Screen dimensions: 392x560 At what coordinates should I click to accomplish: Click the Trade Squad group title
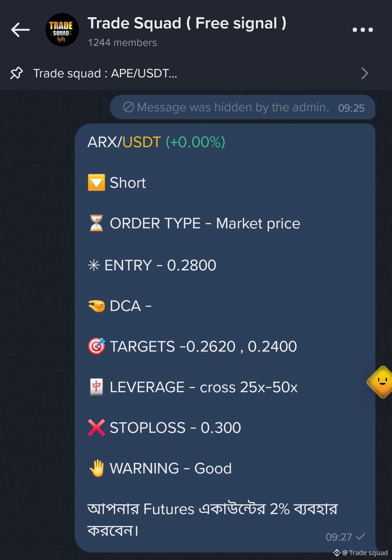(187, 23)
